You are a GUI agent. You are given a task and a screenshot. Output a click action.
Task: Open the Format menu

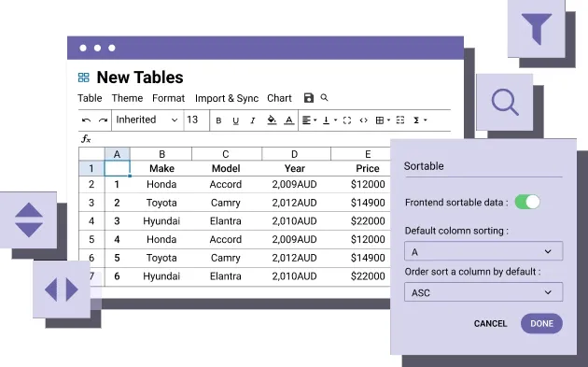168,98
